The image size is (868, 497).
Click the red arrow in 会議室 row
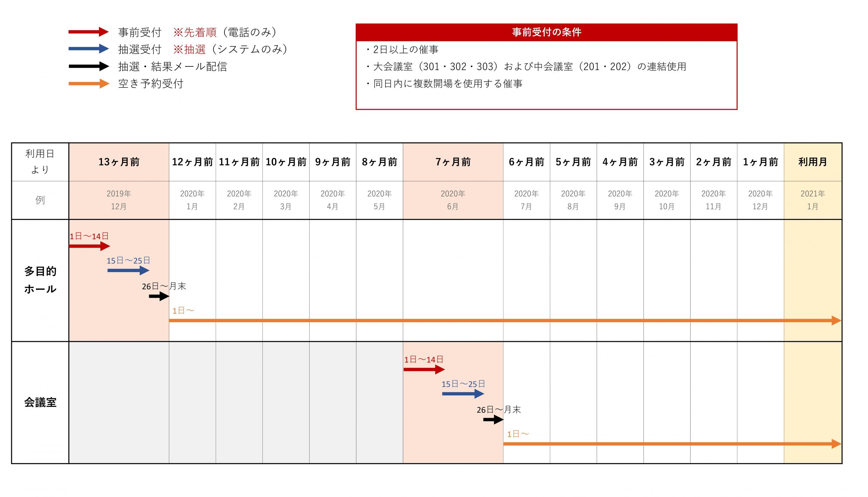coord(424,369)
